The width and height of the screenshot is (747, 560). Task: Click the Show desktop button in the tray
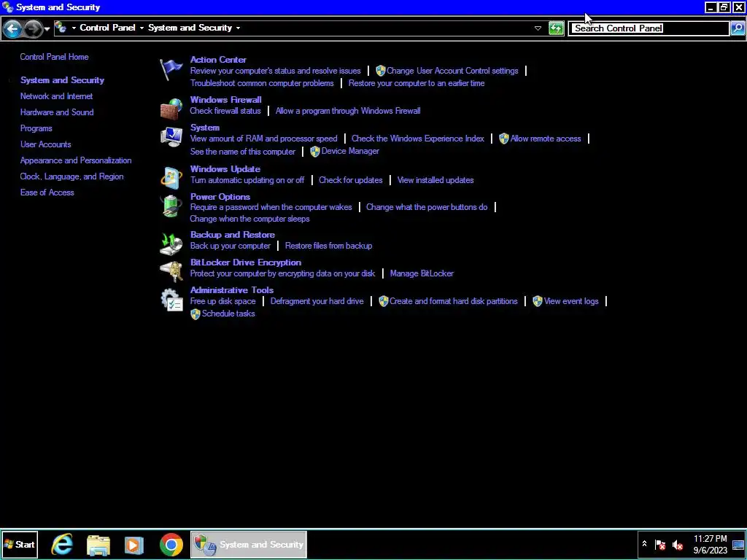click(738, 544)
